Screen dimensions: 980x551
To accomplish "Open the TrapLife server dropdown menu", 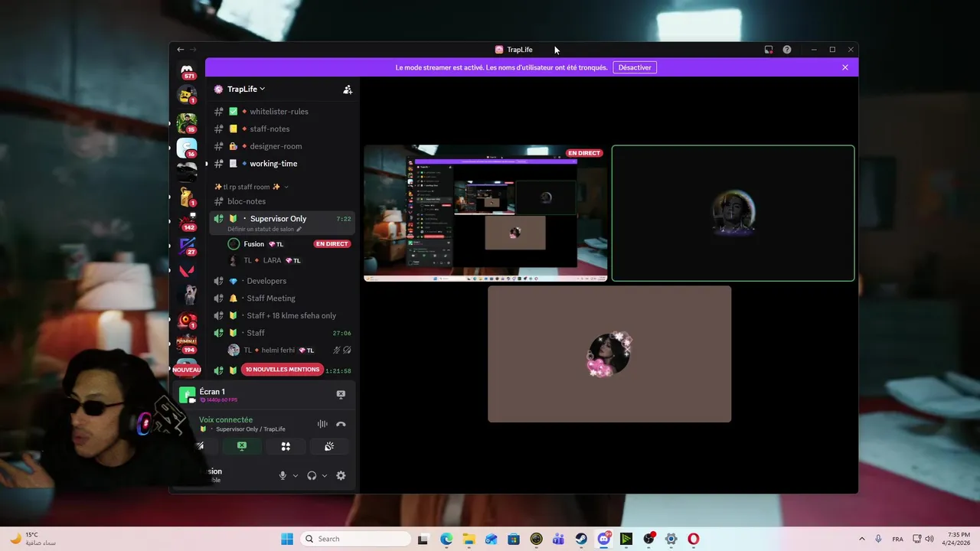I will click(246, 90).
